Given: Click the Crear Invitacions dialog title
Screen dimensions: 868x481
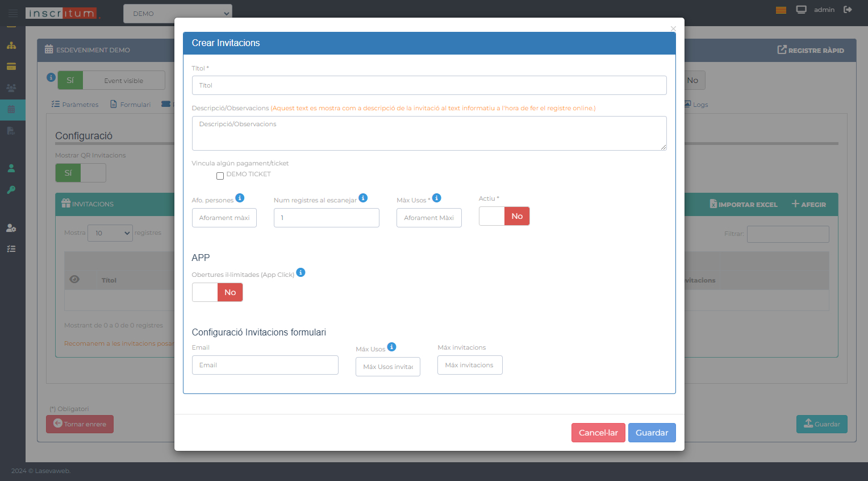Looking at the screenshot, I should pyautogui.click(x=226, y=43).
